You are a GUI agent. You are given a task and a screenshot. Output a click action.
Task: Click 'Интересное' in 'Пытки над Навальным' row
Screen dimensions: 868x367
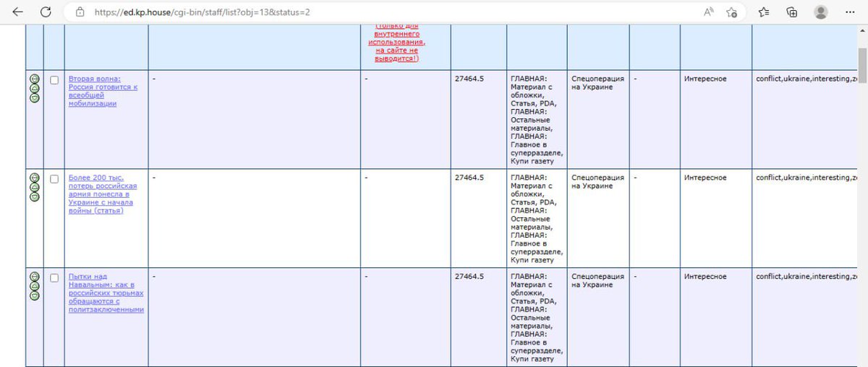705,276
